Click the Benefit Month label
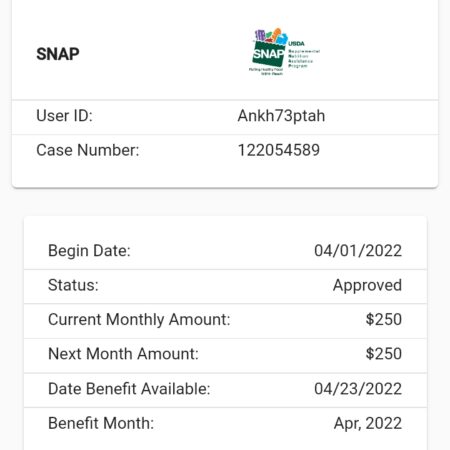This screenshot has height=450, width=450. click(x=101, y=423)
